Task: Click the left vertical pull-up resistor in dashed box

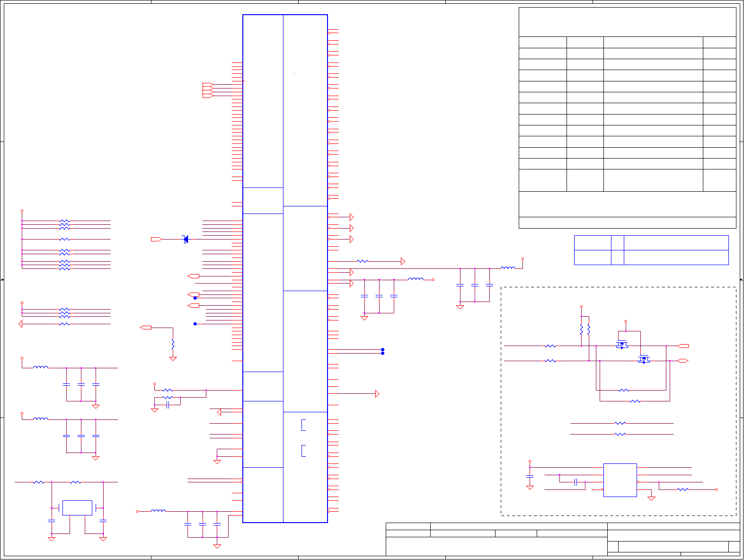Action: tap(581, 329)
